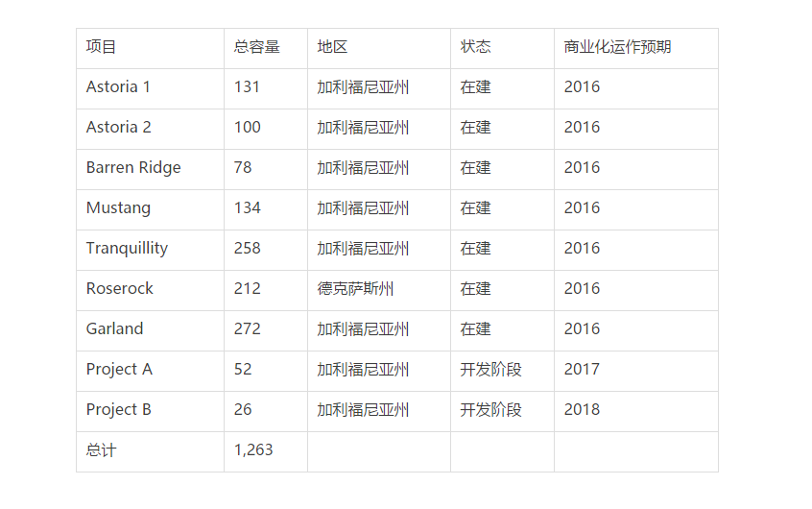Viewport: 812px width, 509px height.
Task: Click the 总计 row label
Action: tap(101, 450)
